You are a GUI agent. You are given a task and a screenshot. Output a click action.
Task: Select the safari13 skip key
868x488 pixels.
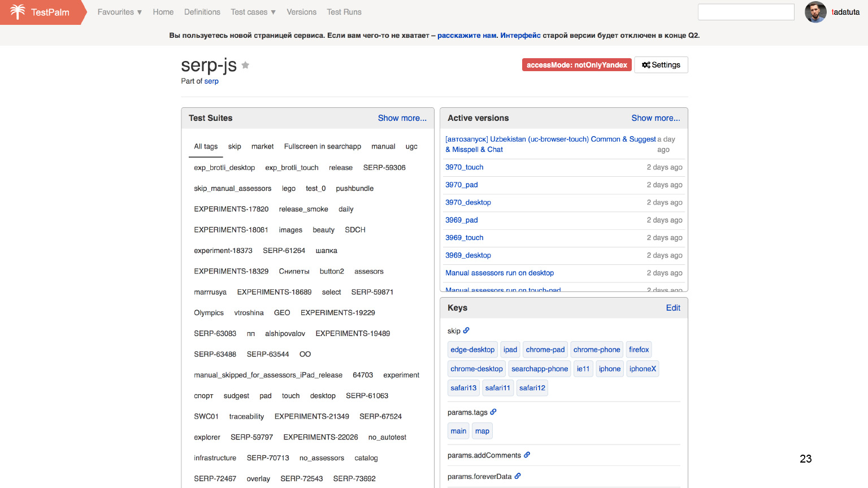coord(463,388)
